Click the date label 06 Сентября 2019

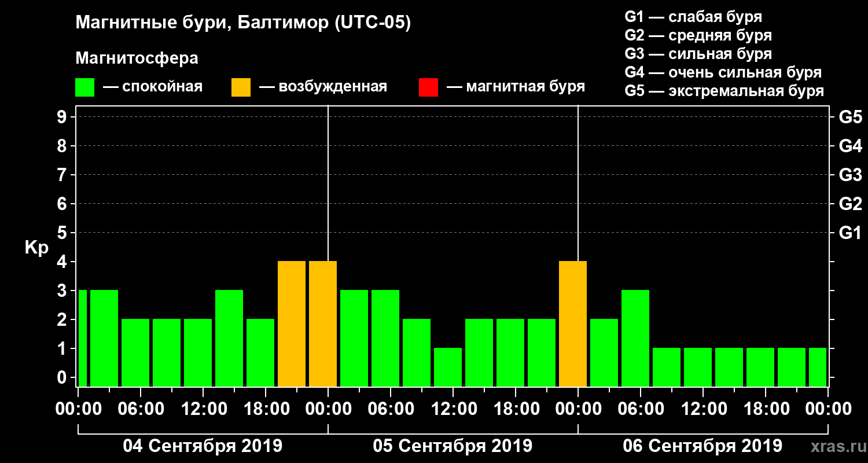tap(703, 446)
